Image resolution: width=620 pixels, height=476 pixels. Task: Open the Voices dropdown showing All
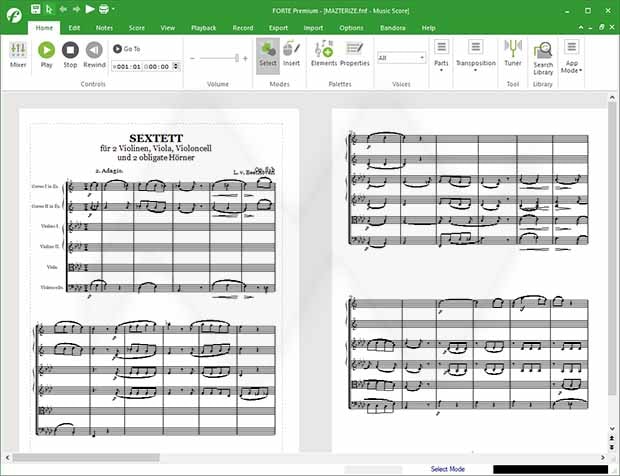(401, 58)
